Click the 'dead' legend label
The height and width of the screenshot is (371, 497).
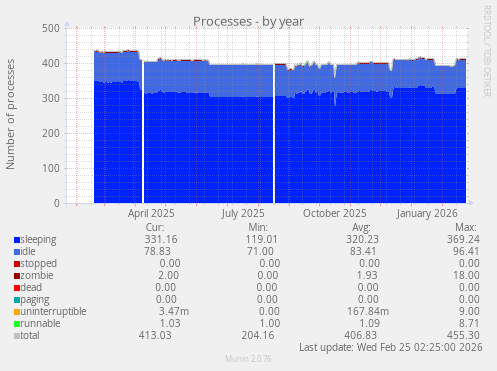31,287
